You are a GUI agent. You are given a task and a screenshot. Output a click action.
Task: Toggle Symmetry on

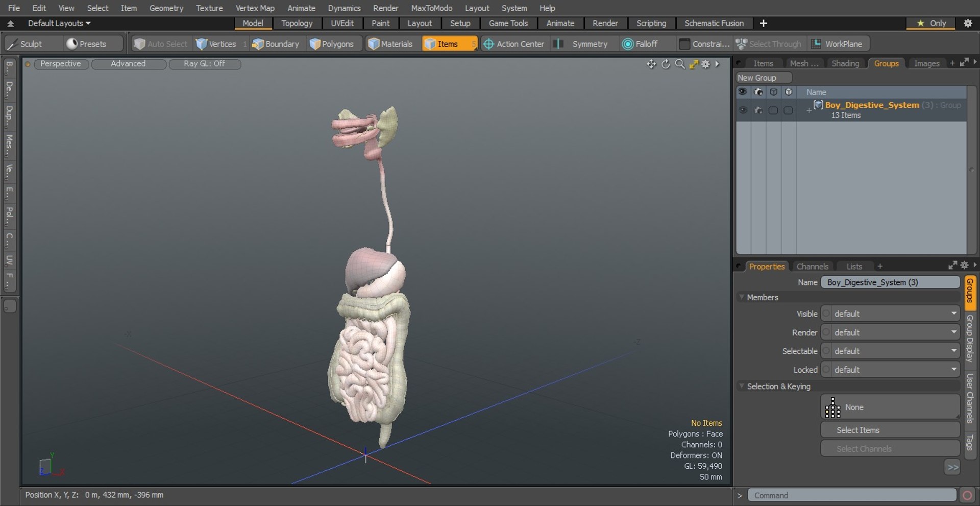point(583,44)
